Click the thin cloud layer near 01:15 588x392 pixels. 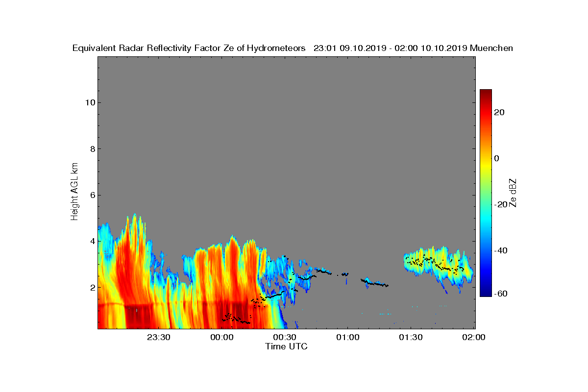pyautogui.click(x=374, y=283)
